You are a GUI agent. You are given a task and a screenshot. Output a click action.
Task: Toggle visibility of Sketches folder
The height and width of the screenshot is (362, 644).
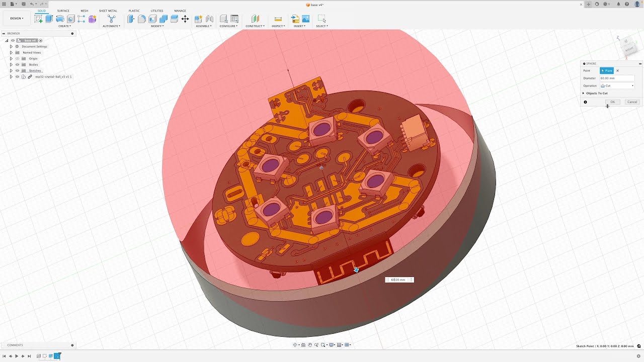tap(17, 71)
